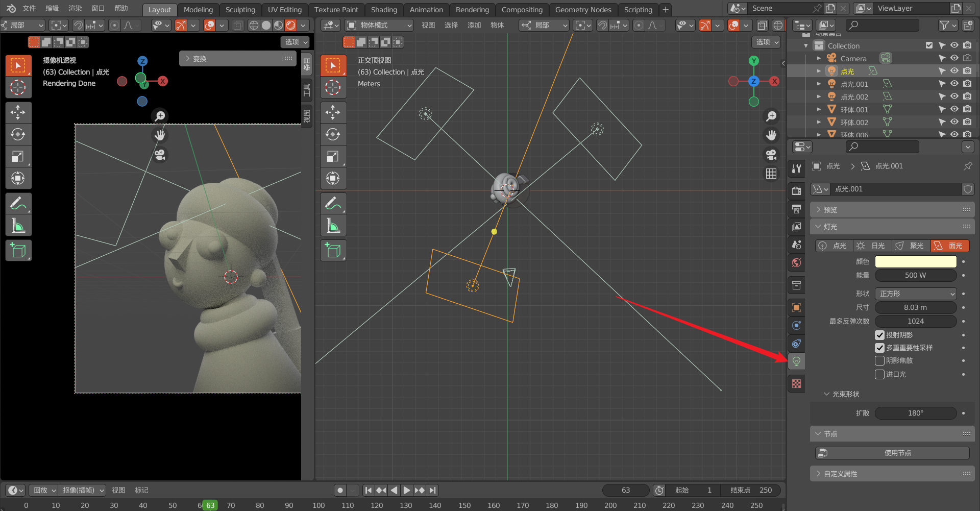Switch to the Geometry Nodes workspace tab
Screen dimensions: 980x511
click(583, 10)
